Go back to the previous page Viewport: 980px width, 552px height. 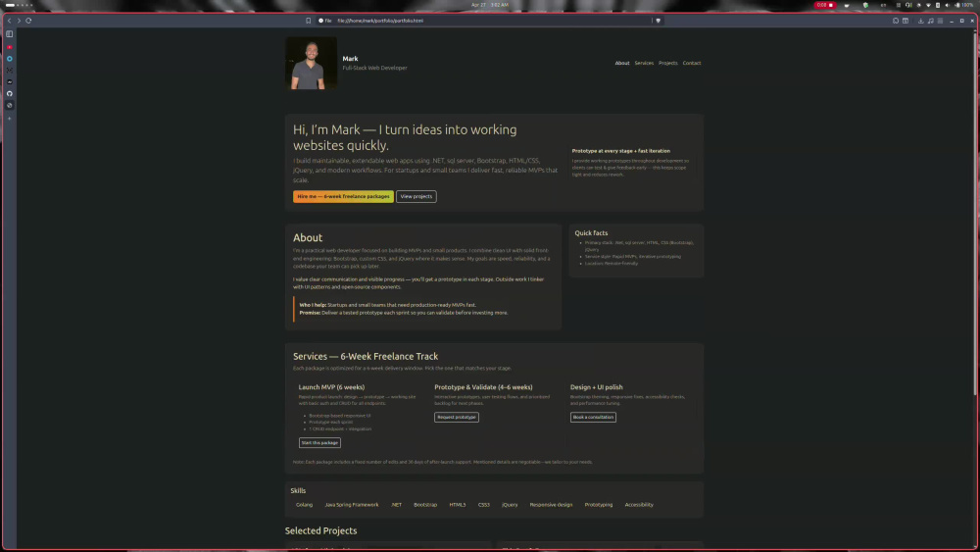point(10,21)
